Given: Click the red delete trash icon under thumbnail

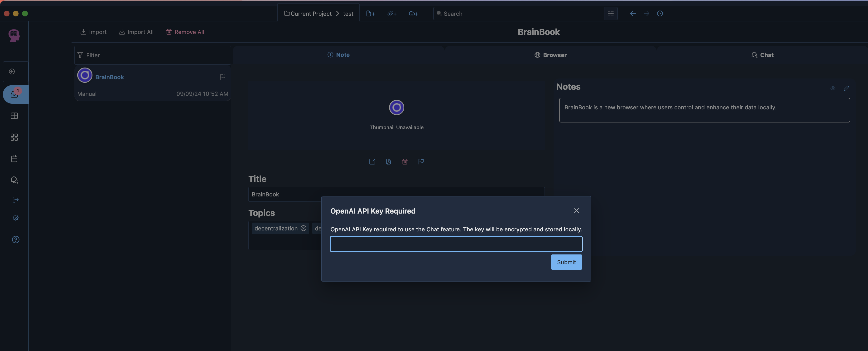Looking at the screenshot, I should coord(405,161).
